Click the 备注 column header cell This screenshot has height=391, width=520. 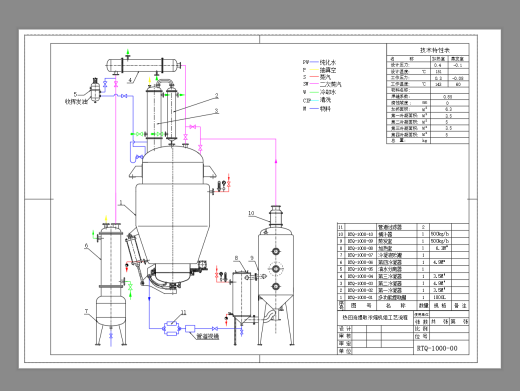(x=460, y=305)
